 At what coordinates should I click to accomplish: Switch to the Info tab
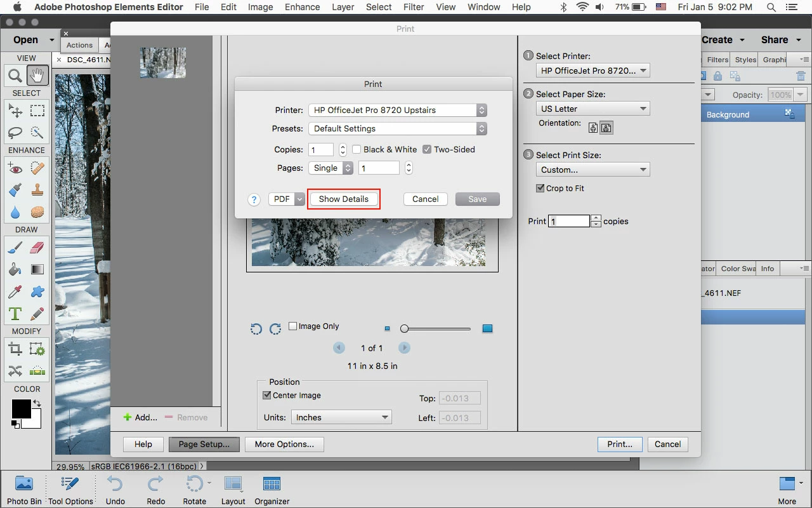click(768, 269)
